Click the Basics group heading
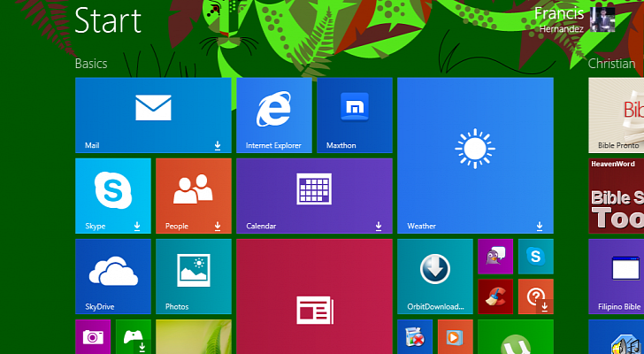This screenshot has width=644, height=354. [x=91, y=64]
